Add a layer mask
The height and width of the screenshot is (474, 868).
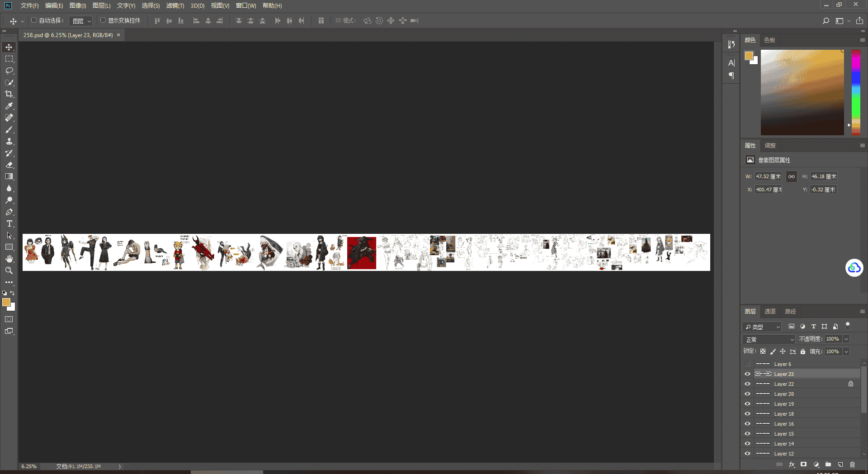tap(803, 465)
